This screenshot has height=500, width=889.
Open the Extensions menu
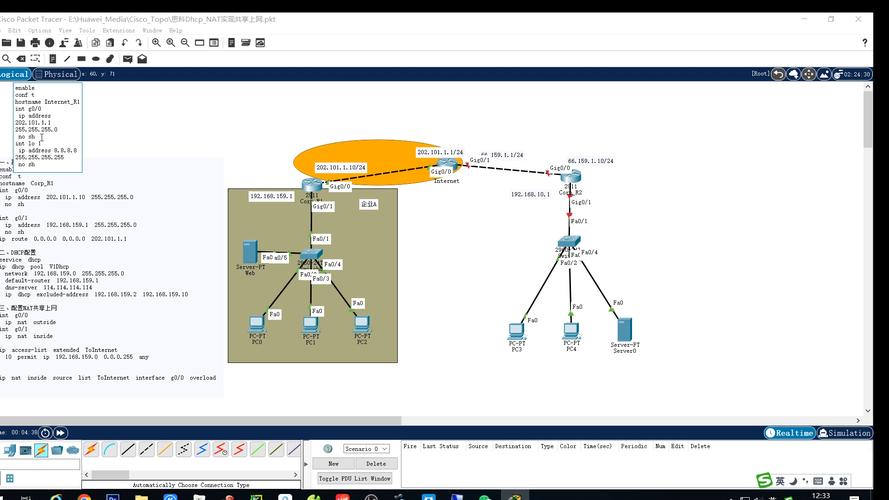118,31
